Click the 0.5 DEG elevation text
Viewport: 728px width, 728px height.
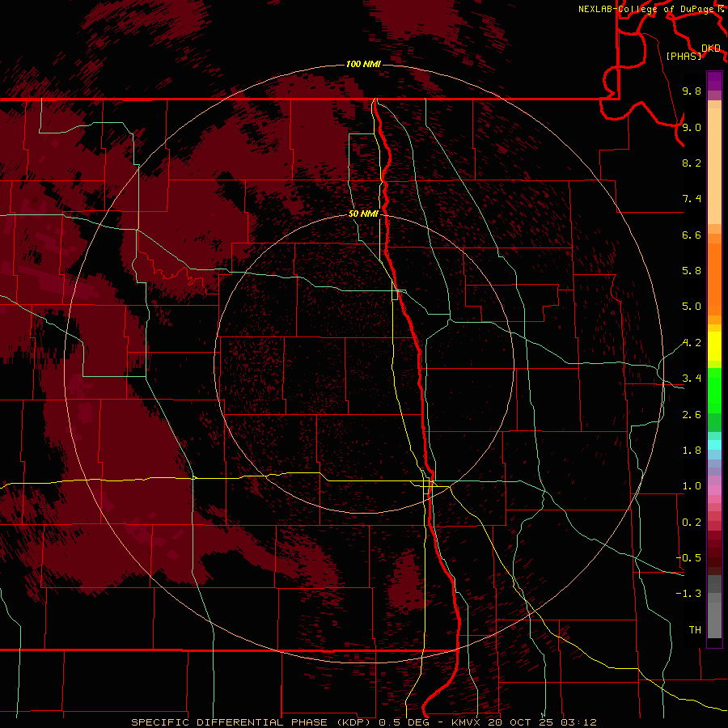click(404, 722)
